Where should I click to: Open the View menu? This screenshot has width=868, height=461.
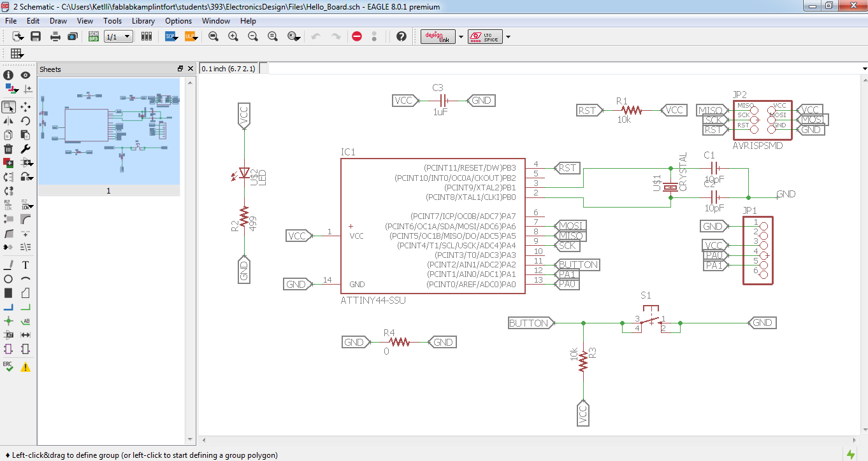85,21
